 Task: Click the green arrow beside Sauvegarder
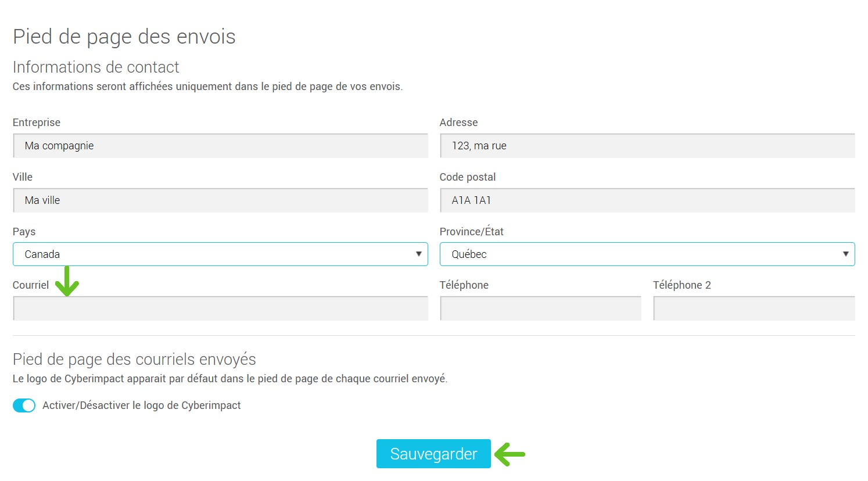(511, 454)
